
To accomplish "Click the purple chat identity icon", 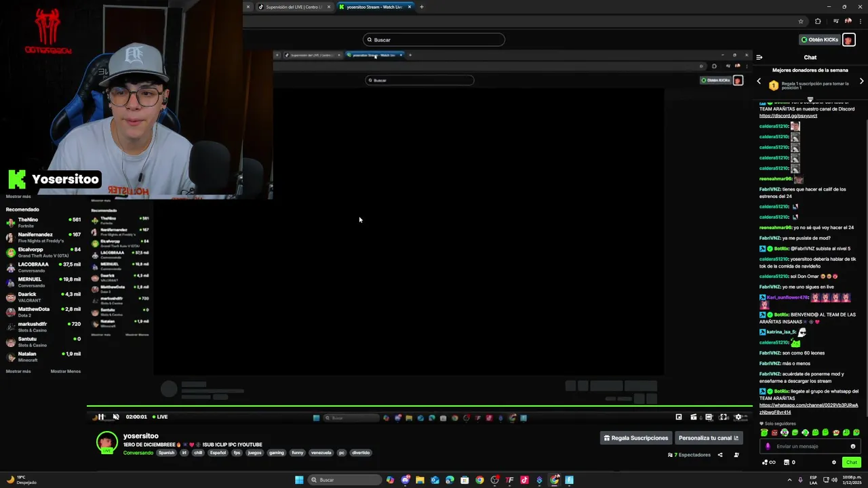I will click(768, 446).
